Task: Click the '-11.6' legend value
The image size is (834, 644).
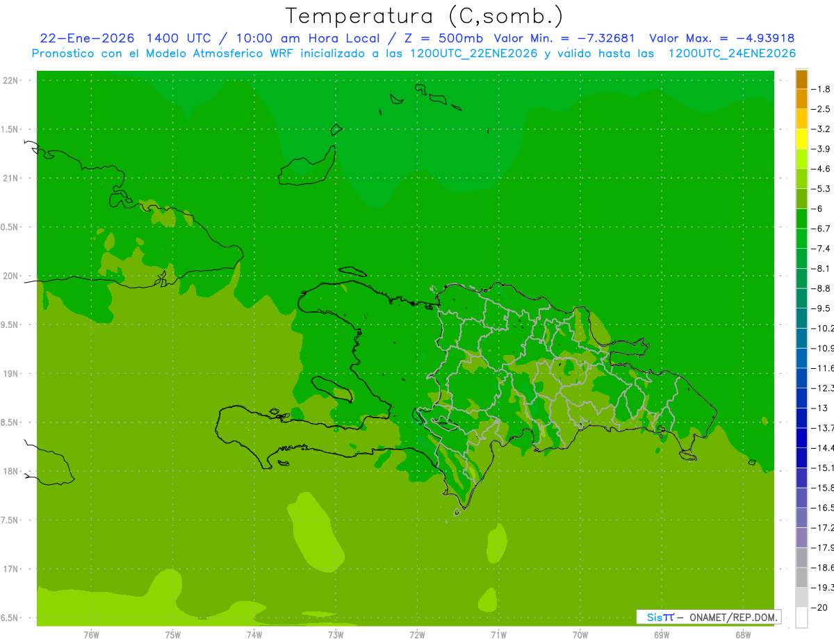Action: 821,368
